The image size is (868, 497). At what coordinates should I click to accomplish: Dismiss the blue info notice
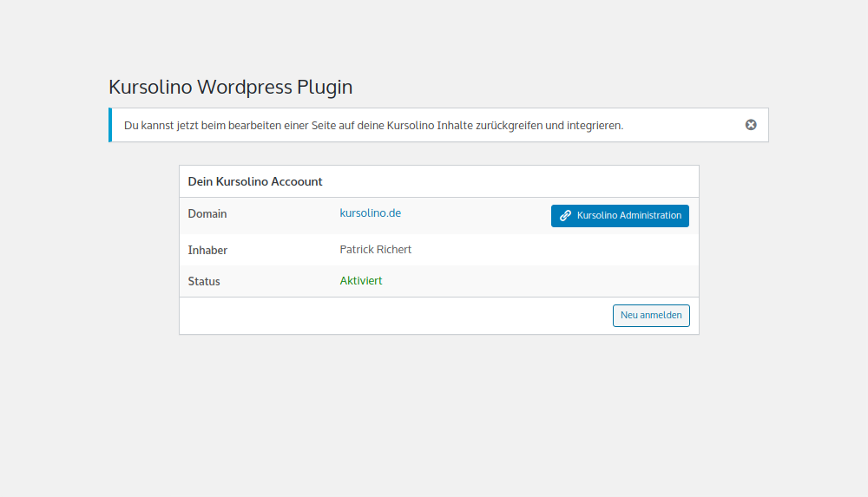point(751,125)
